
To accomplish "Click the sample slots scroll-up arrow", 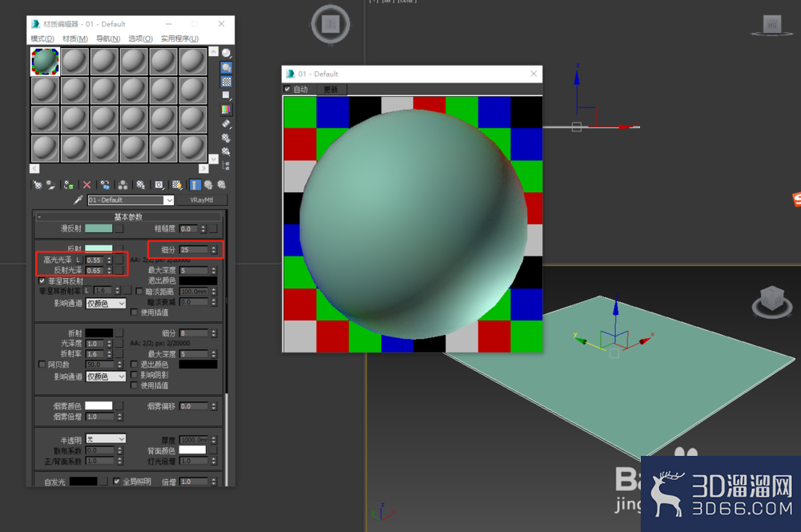I will point(214,51).
